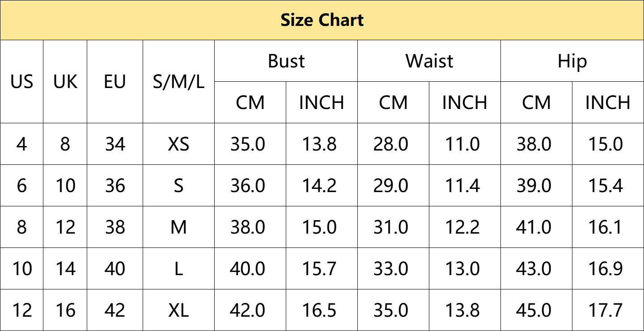Click the size M label cell
This screenshot has height=331, width=644.
click(178, 227)
